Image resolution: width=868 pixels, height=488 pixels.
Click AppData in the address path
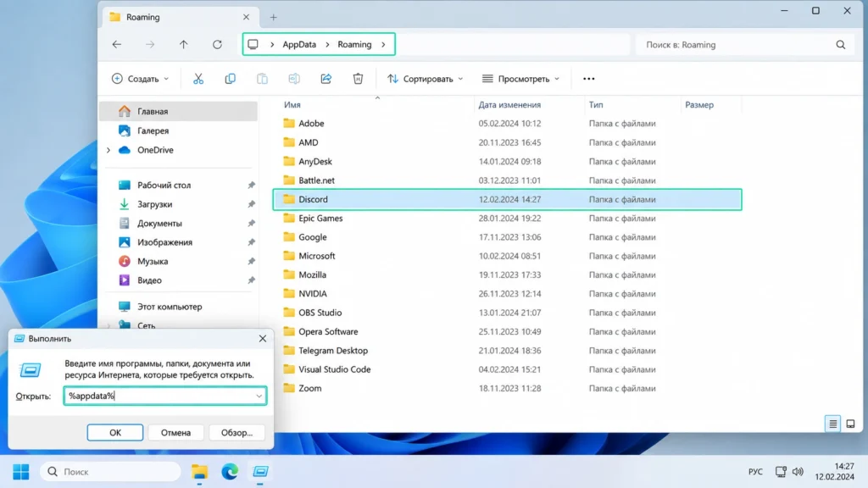coord(299,44)
